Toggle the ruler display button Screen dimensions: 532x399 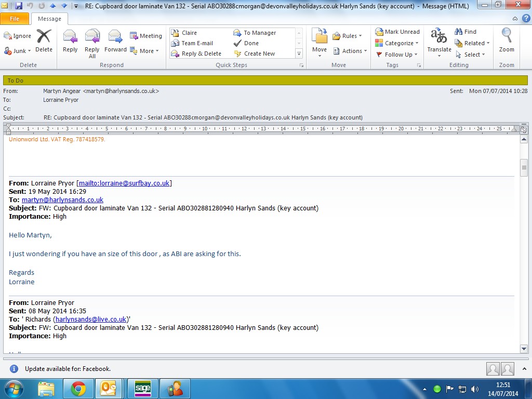pyautogui.click(x=524, y=129)
